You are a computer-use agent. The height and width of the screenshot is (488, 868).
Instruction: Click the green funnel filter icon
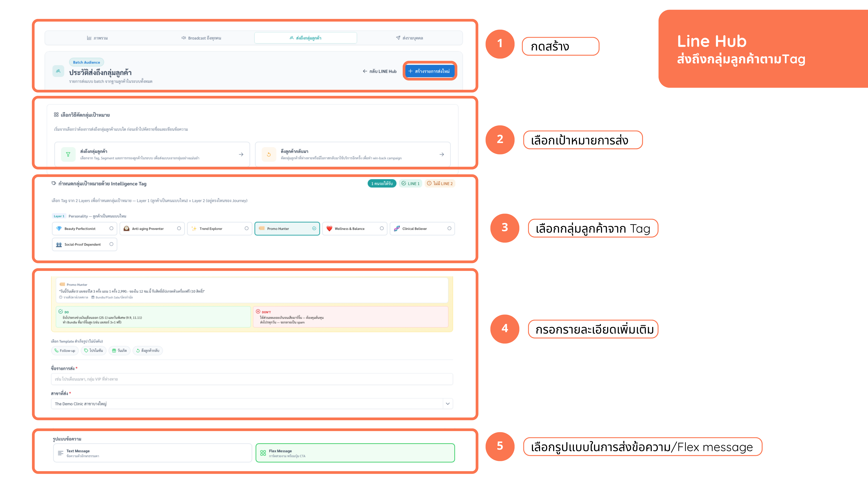point(68,155)
